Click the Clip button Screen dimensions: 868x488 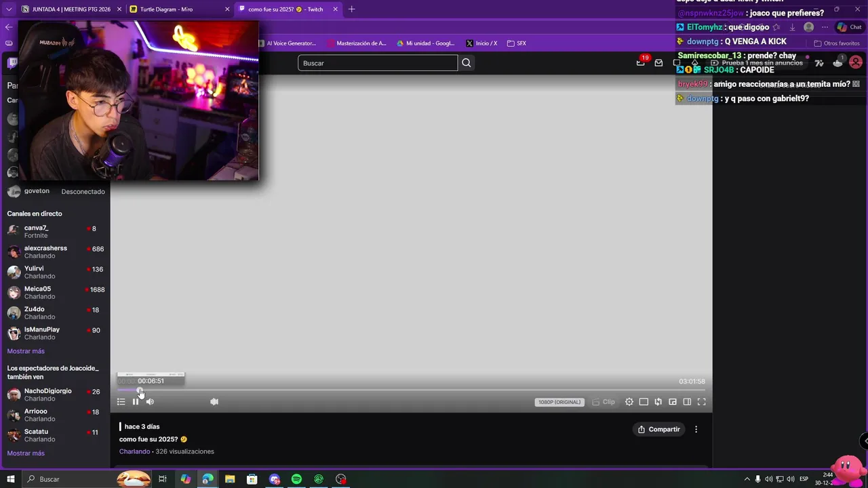tap(604, 402)
